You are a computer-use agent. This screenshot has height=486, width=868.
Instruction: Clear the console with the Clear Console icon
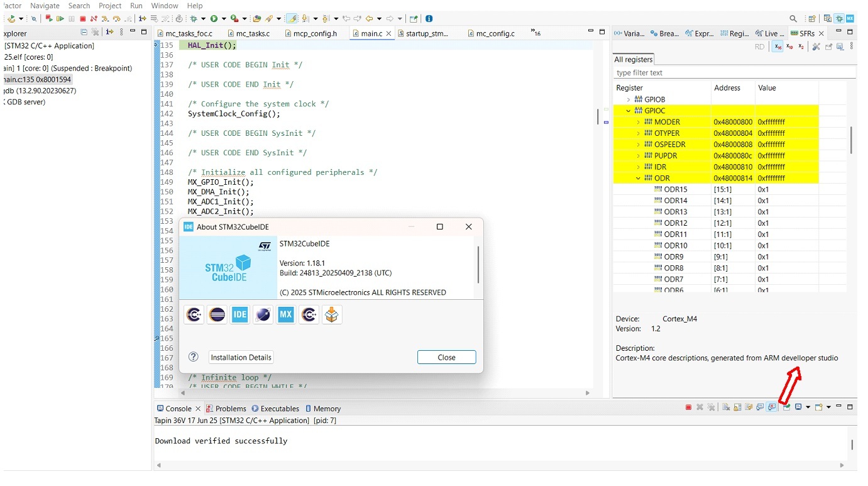tap(726, 407)
